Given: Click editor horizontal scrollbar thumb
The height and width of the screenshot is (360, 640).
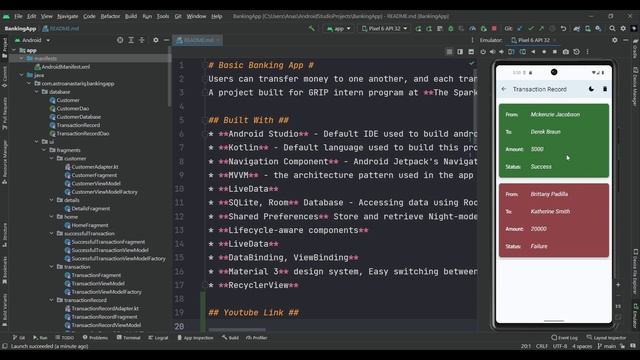Looking at the screenshot, I should click(x=237, y=330).
